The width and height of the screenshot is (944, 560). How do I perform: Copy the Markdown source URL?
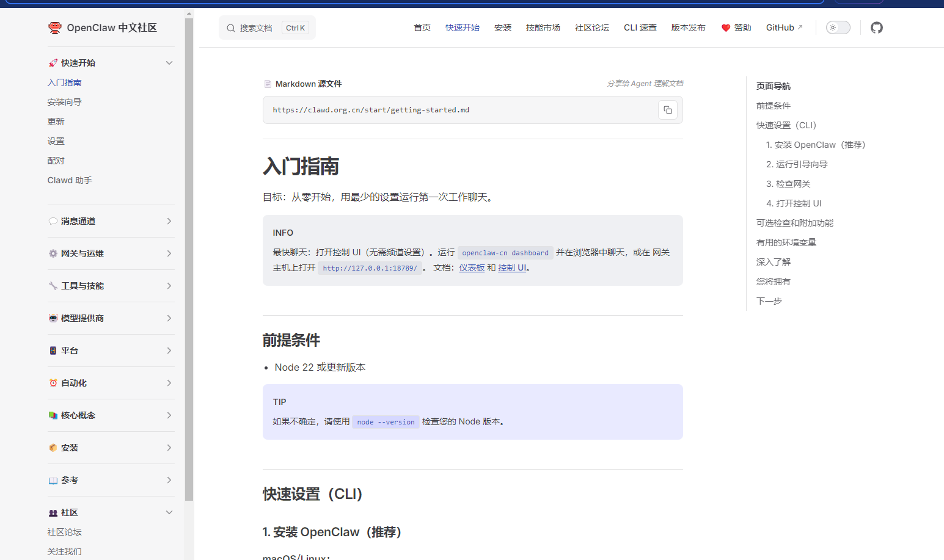[x=668, y=110]
